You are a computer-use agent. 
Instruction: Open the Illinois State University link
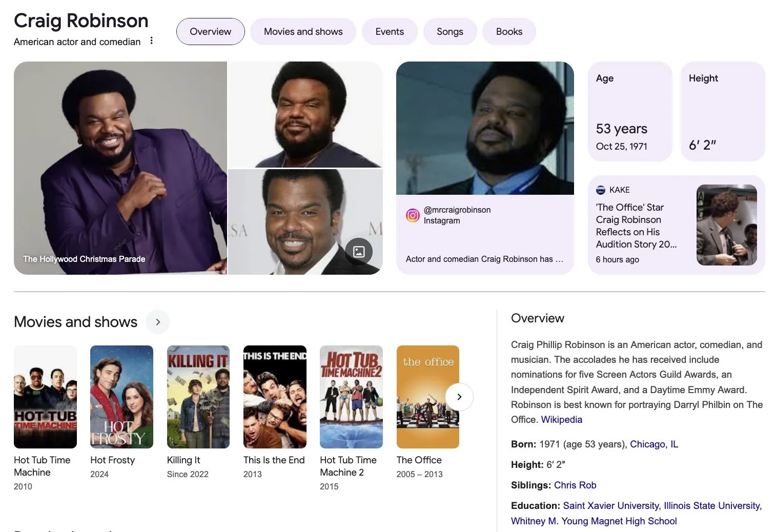click(x=711, y=505)
